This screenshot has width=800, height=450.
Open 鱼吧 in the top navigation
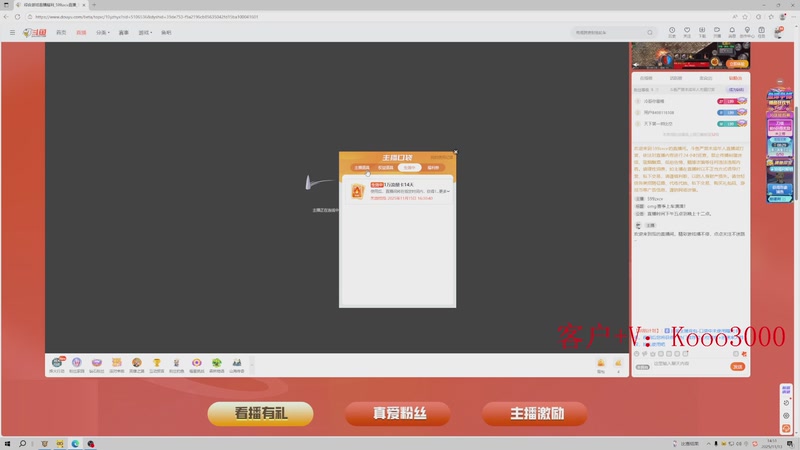point(166,33)
